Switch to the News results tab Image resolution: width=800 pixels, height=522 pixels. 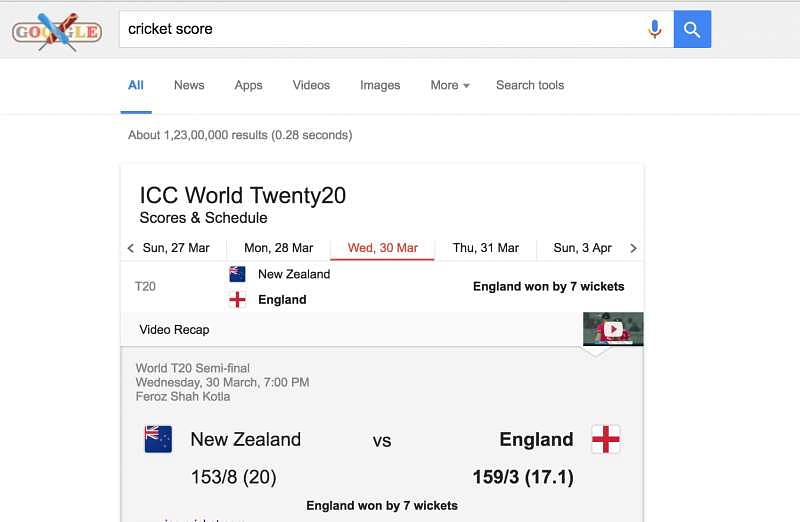tap(189, 85)
